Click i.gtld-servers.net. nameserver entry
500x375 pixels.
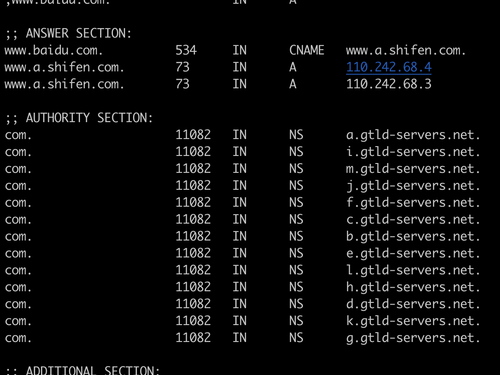[413, 152]
